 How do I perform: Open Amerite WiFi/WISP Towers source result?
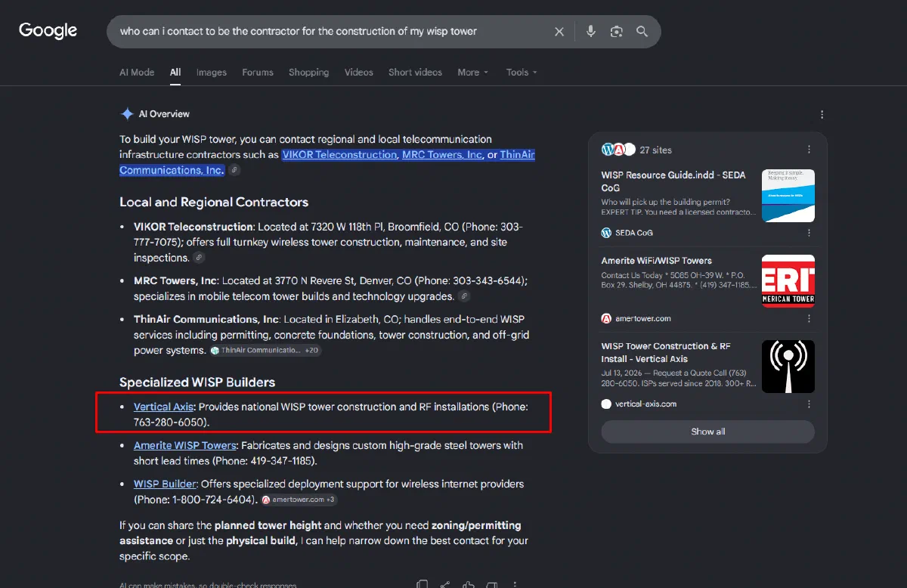click(x=657, y=261)
